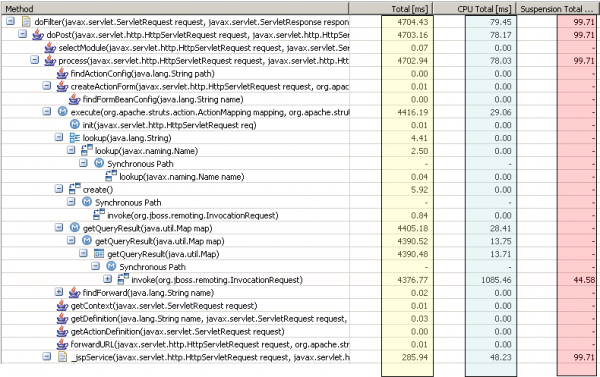Sort by CPU Total [ms] column header
This screenshot has width=600, height=377.
pyautogui.click(x=474, y=8)
